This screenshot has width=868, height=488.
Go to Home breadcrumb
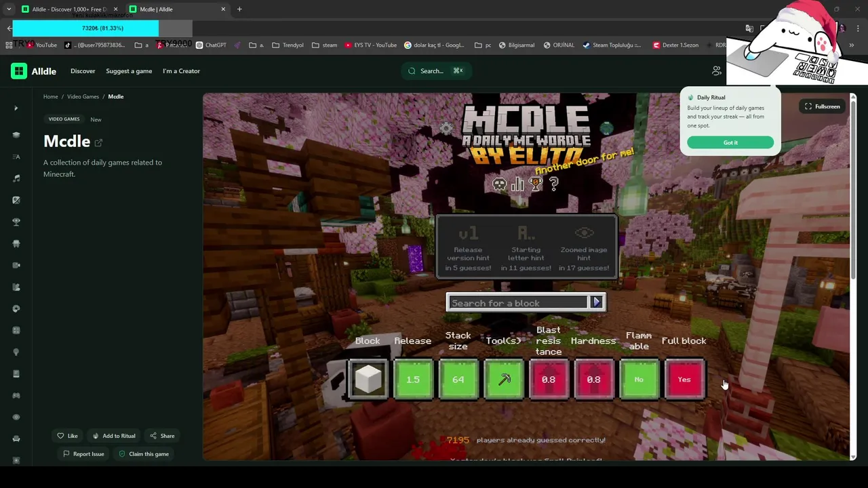[51, 97]
